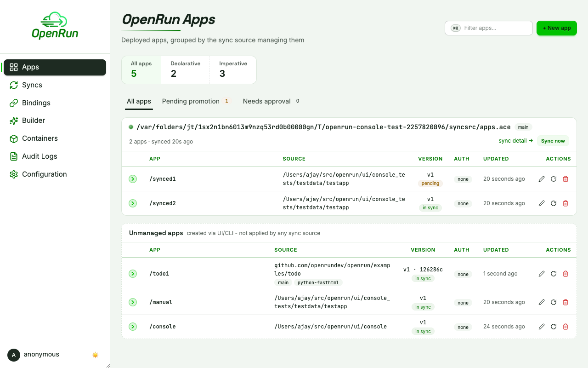This screenshot has width=588, height=368.
Task: Switch to the Needs approval tab
Action: coord(271,101)
